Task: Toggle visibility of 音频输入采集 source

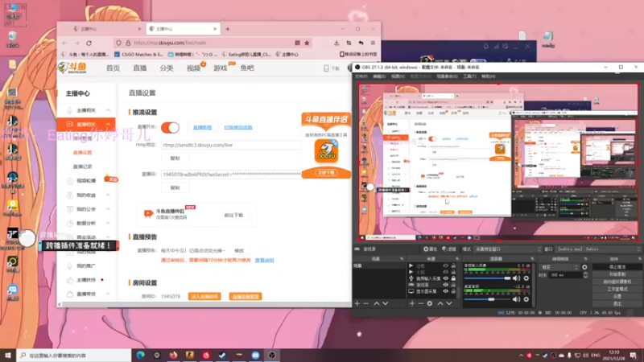Action: (x=446, y=278)
